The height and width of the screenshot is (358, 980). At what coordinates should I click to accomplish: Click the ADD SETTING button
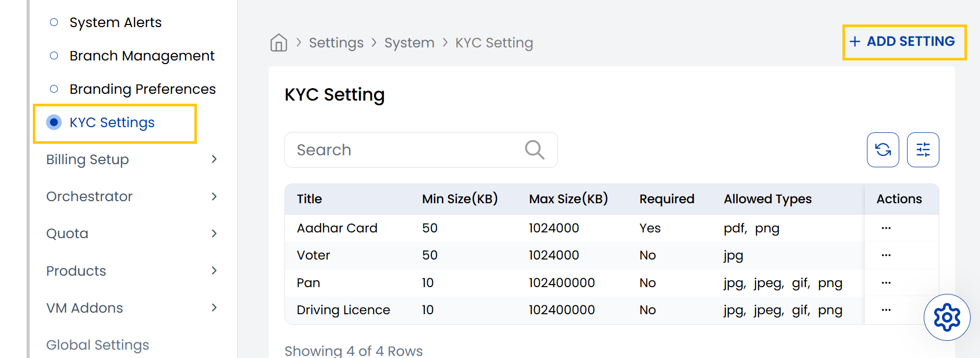[904, 42]
